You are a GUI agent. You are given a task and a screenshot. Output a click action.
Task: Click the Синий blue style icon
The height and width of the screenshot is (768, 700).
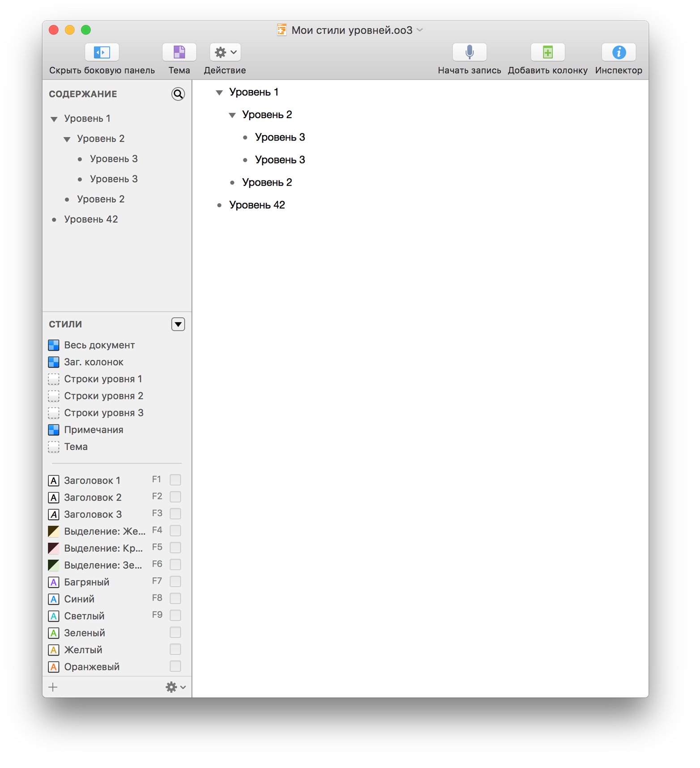[x=54, y=599]
